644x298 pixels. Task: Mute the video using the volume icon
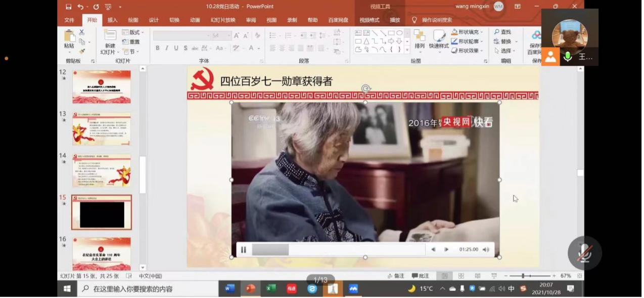click(x=486, y=249)
